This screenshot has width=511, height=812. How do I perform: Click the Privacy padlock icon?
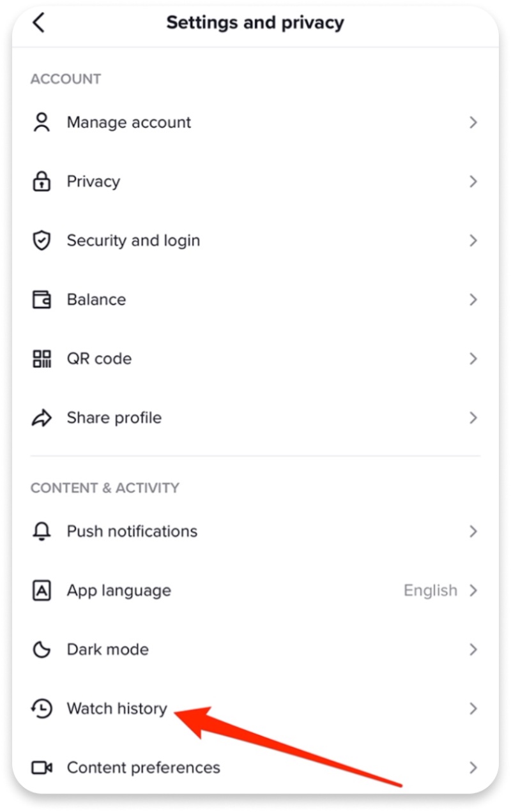click(42, 181)
